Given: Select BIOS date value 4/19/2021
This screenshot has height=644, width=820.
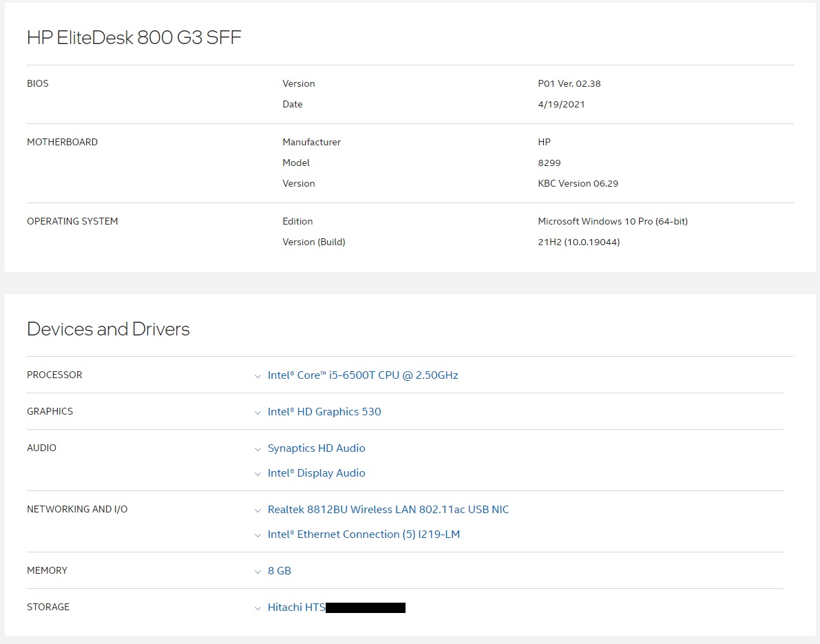Looking at the screenshot, I should [x=561, y=104].
